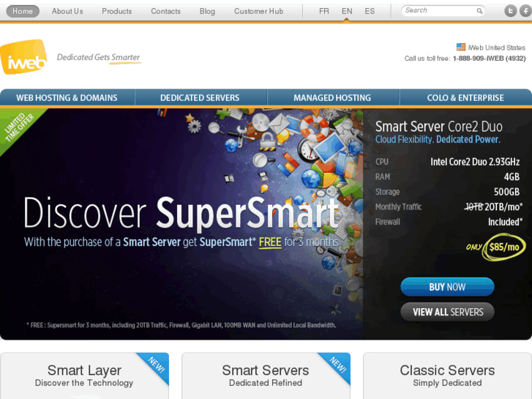Image resolution: width=532 pixels, height=399 pixels.
Task: Switch language to EN
Action: pyautogui.click(x=347, y=11)
